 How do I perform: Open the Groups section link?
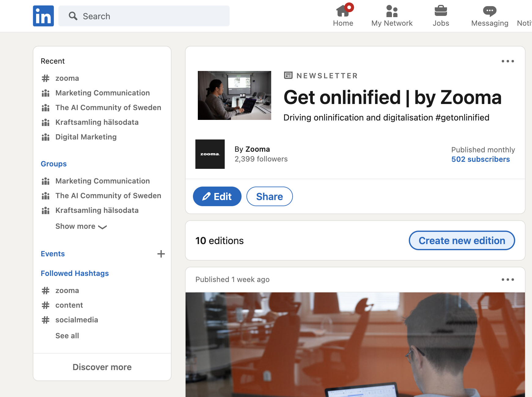click(54, 164)
